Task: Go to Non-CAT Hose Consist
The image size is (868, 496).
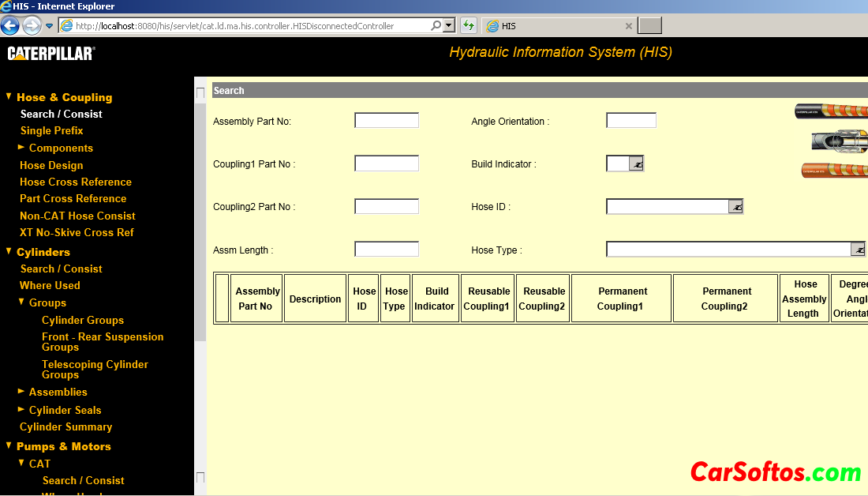Action: [x=77, y=216]
